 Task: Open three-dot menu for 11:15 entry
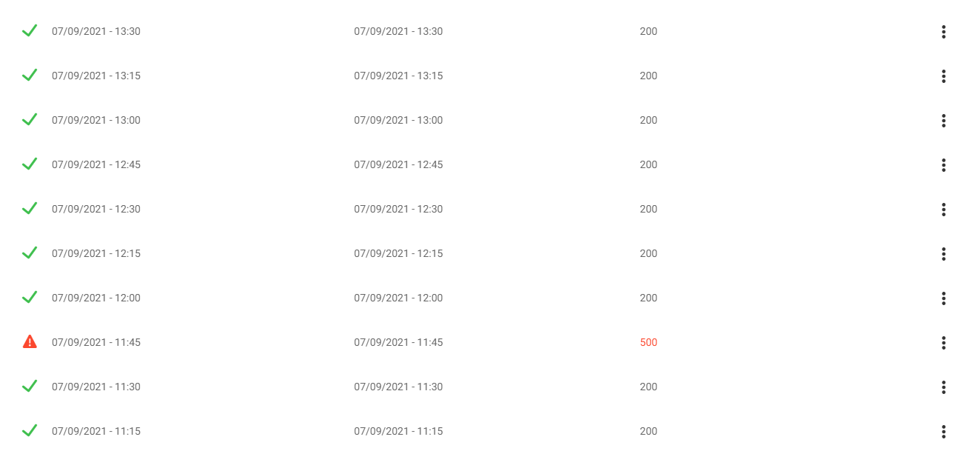[943, 432]
